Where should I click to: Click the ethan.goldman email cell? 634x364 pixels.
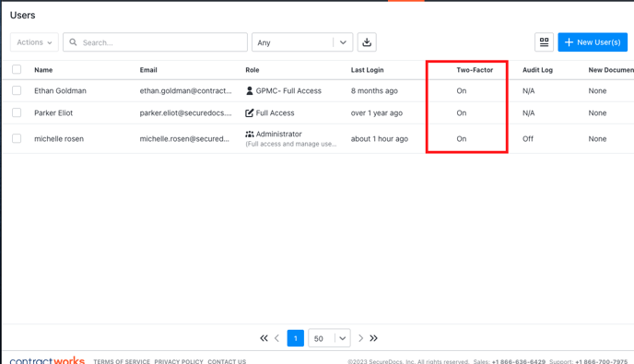[x=185, y=90]
